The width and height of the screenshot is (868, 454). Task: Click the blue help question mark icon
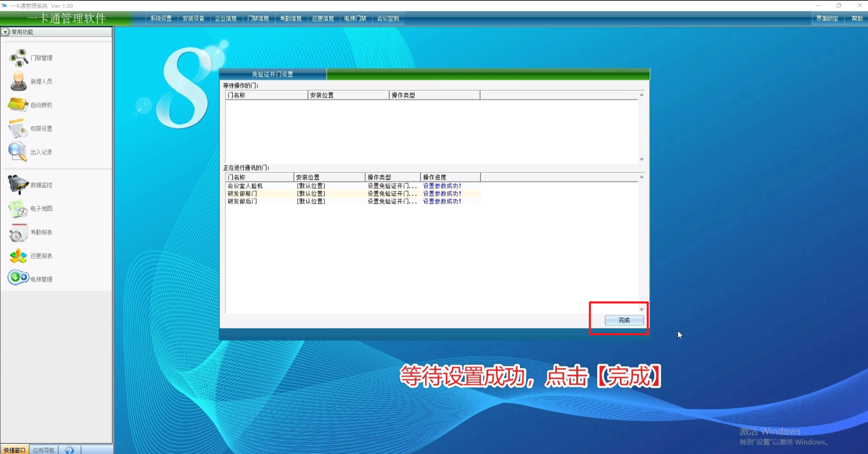pos(70,450)
